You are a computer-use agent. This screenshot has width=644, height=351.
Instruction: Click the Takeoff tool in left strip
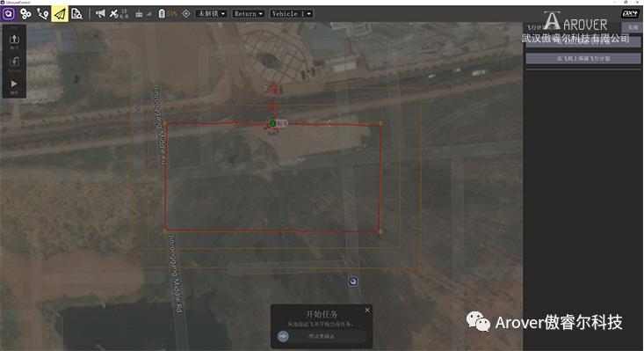(14, 41)
